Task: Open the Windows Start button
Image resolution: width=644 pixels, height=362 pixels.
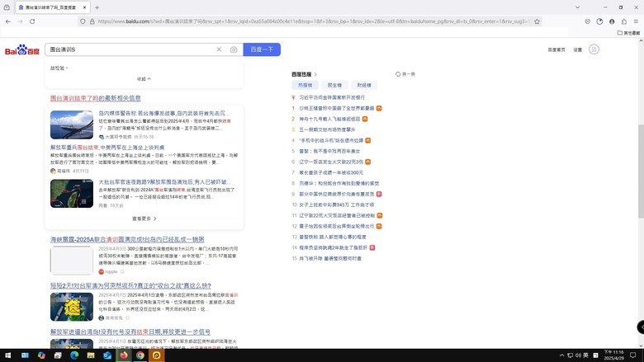Action: click(7, 355)
